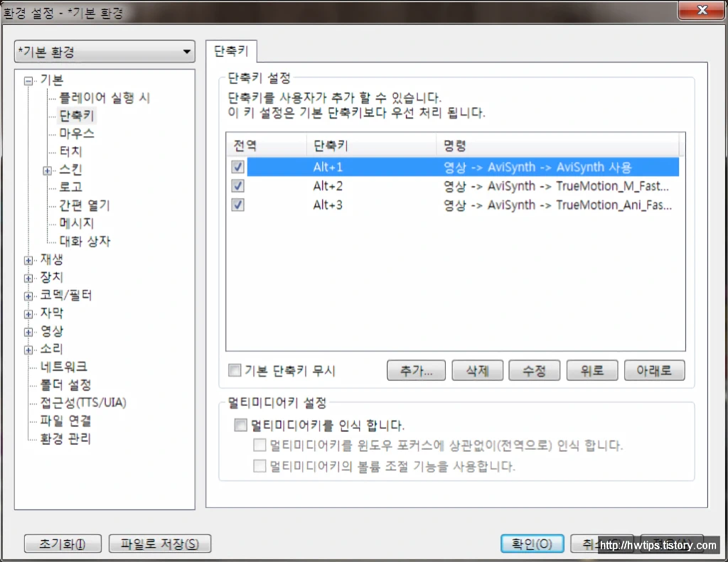Select the 단축키 tab
The height and width of the screenshot is (562, 728).
point(231,51)
